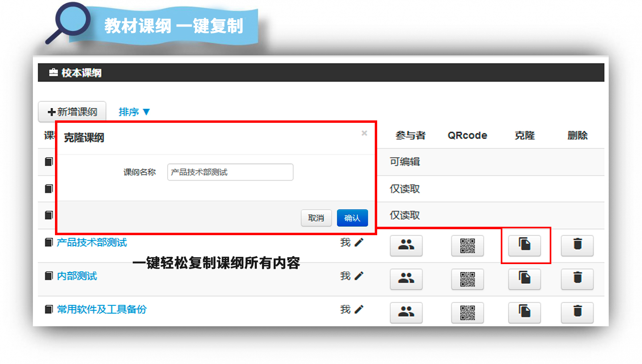Viewport: 642px width, 364px height.
Task: Open participants for 常用软件及工具备份
Action: tap(406, 312)
